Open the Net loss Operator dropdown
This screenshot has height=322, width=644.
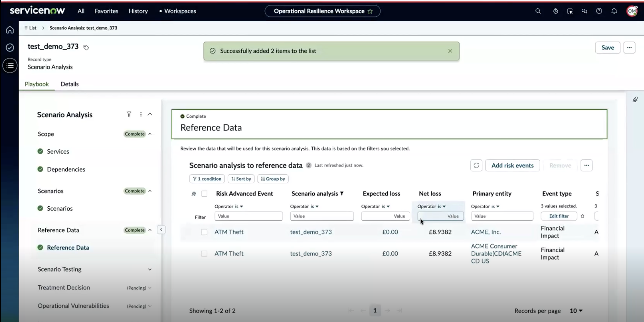click(x=431, y=206)
